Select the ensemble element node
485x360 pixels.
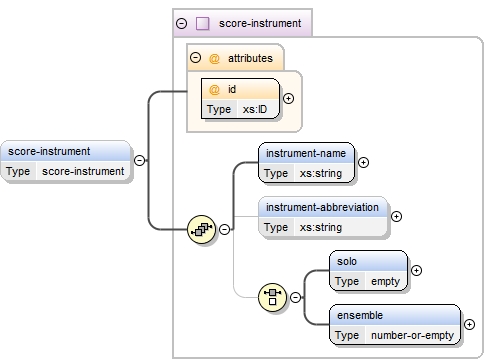click(395, 324)
